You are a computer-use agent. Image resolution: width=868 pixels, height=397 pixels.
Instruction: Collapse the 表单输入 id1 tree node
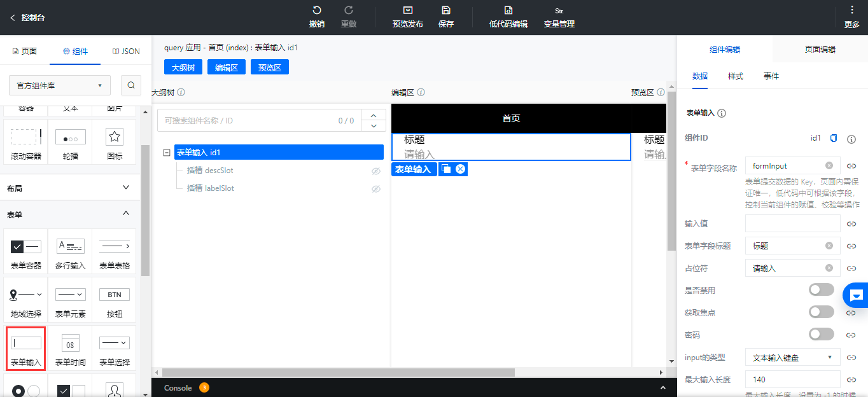(167, 153)
